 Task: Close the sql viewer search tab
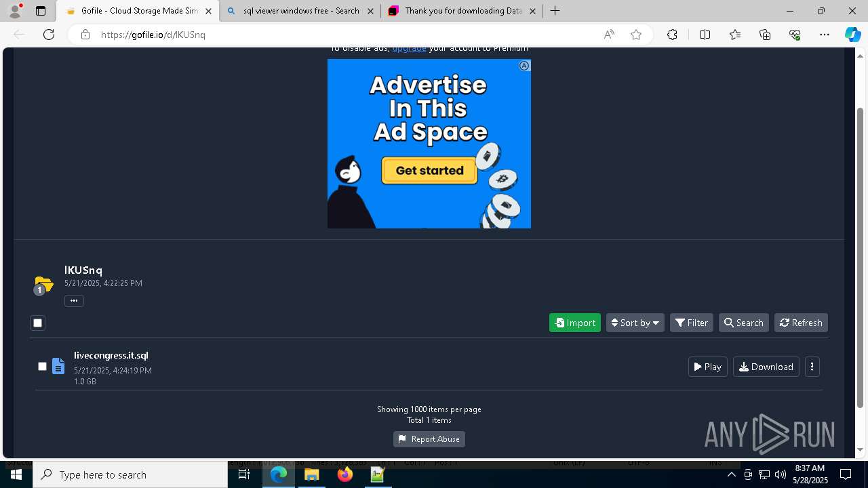pyautogui.click(x=370, y=11)
